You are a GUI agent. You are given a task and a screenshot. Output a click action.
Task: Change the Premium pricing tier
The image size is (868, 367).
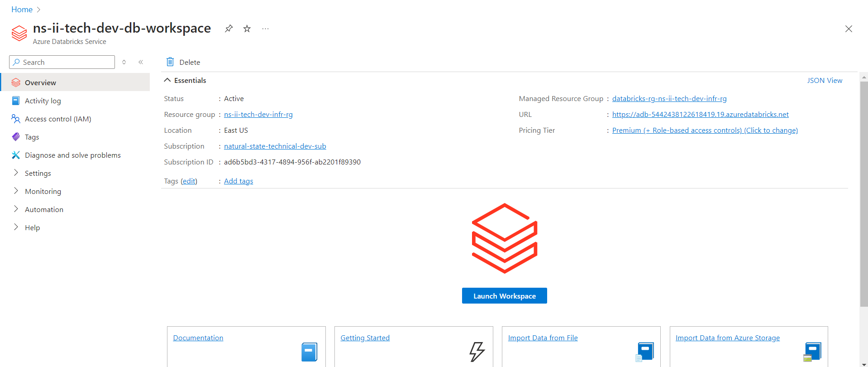pos(705,130)
